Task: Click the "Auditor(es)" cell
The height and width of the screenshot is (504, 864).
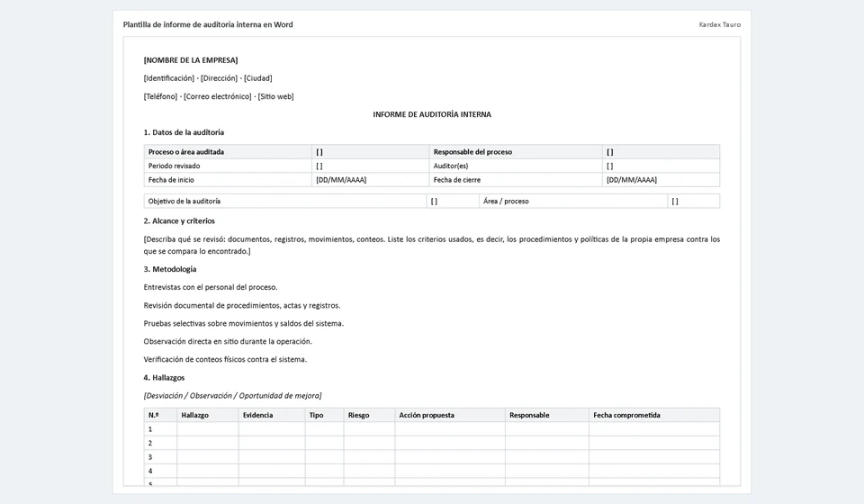Action: pos(515,166)
